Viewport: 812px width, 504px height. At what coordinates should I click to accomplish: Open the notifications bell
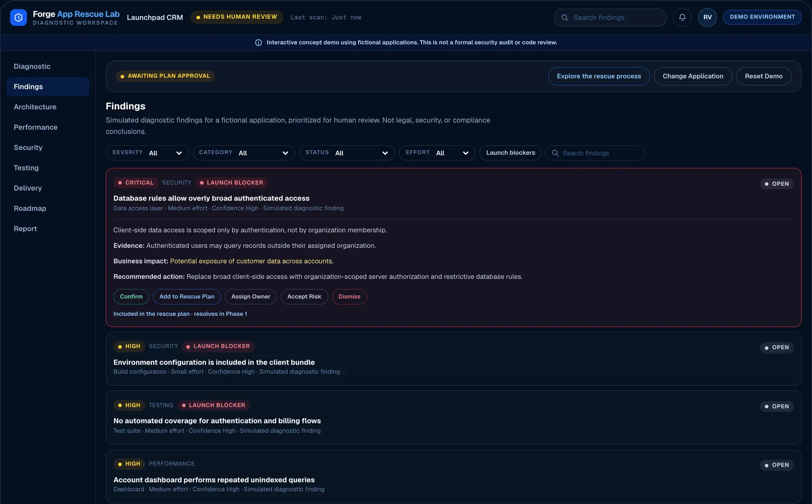(682, 18)
